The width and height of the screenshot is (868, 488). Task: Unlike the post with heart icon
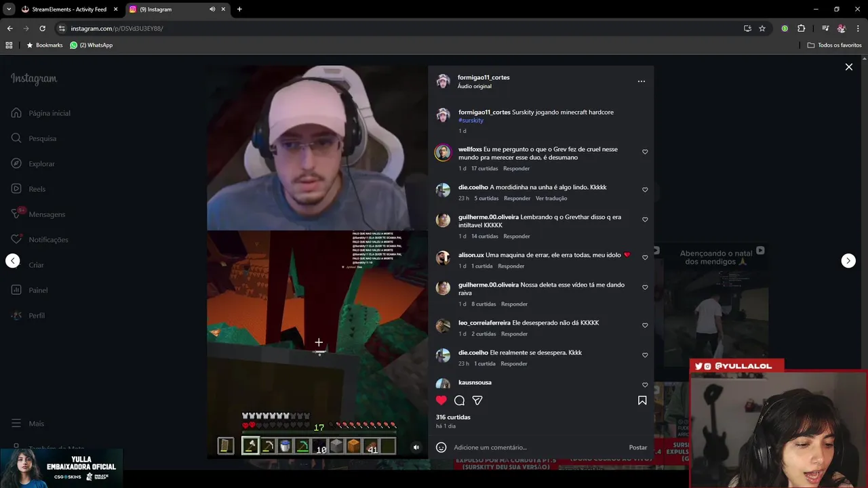click(441, 400)
